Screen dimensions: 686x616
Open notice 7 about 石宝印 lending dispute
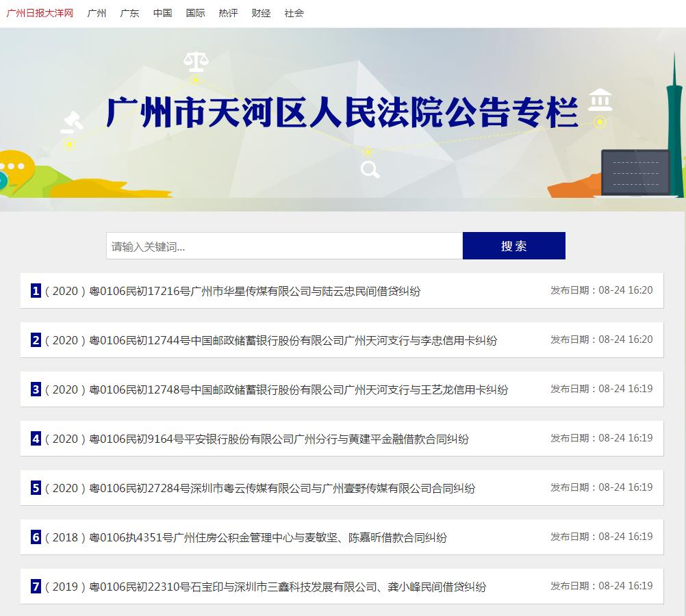[x=265, y=587]
